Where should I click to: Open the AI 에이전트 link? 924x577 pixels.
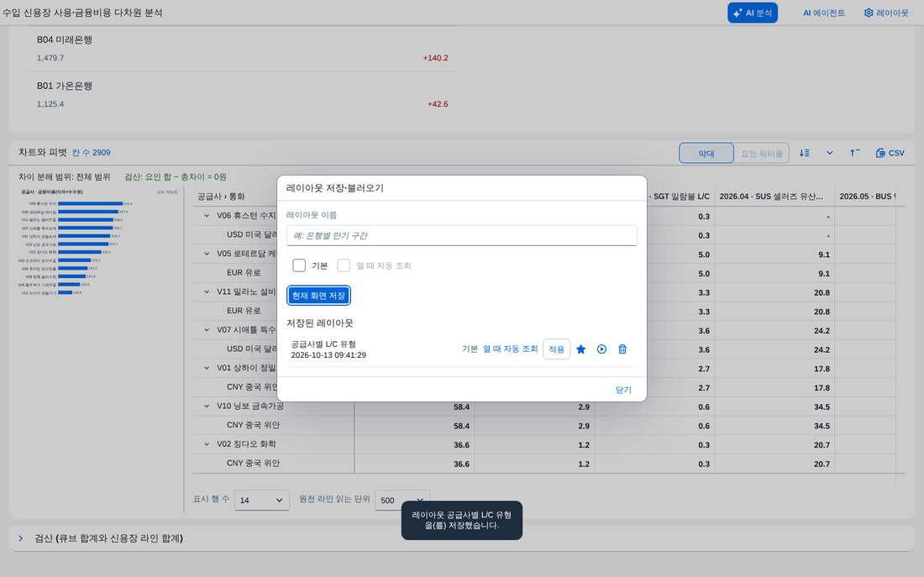(x=823, y=13)
